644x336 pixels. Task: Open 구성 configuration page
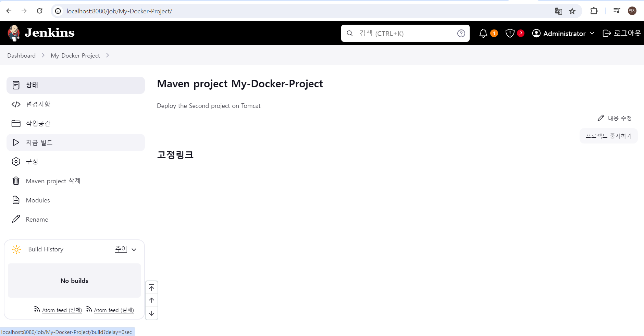pos(76,162)
